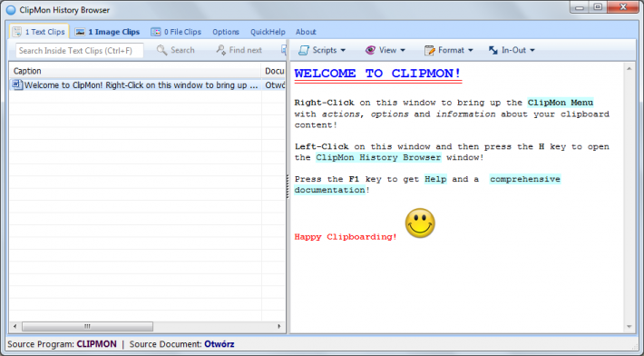Click the Otwó document cell in the clip row

274,85
